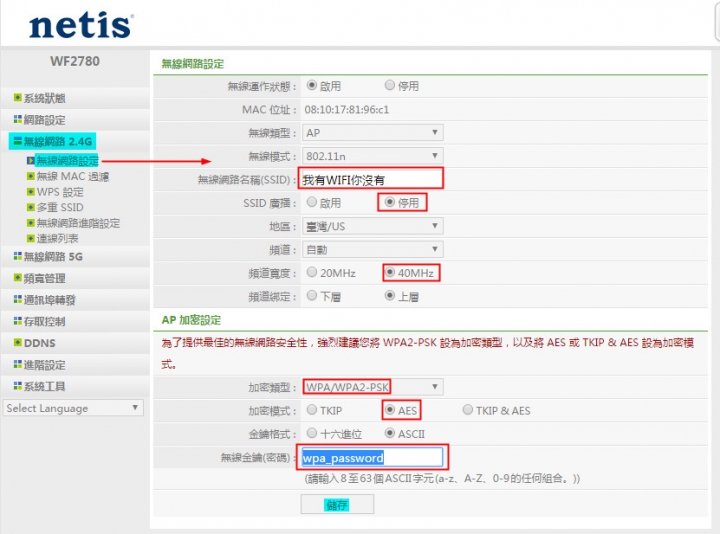Click the icon beside 無線網路 5G
This screenshot has height=534, width=720.
tap(17, 256)
